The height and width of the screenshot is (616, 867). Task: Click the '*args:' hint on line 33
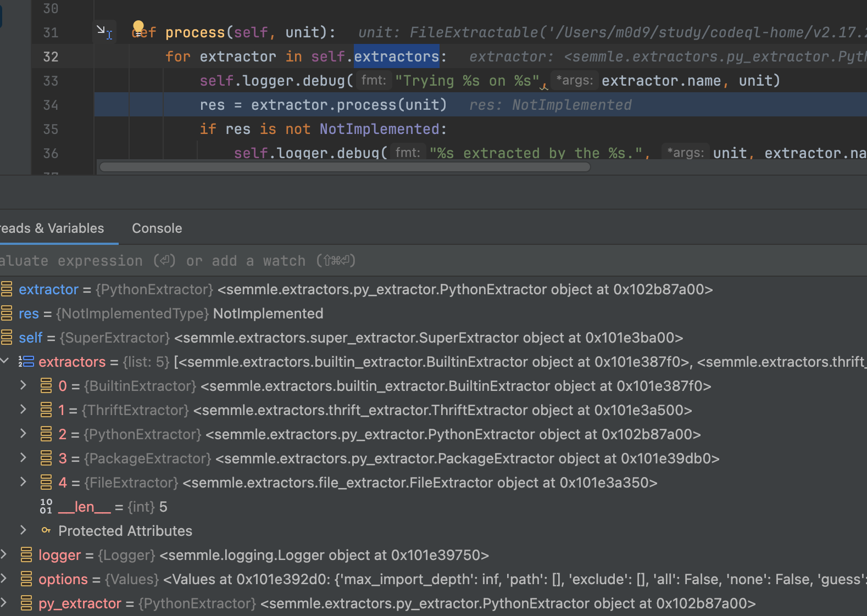click(575, 81)
